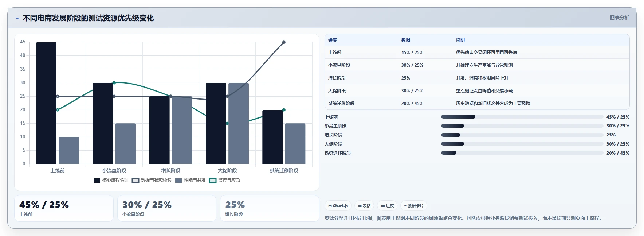644x236 pixels.
Task: Click the 系统迁移阶段 progress bar
Action: pyautogui.click(x=522, y=153)
